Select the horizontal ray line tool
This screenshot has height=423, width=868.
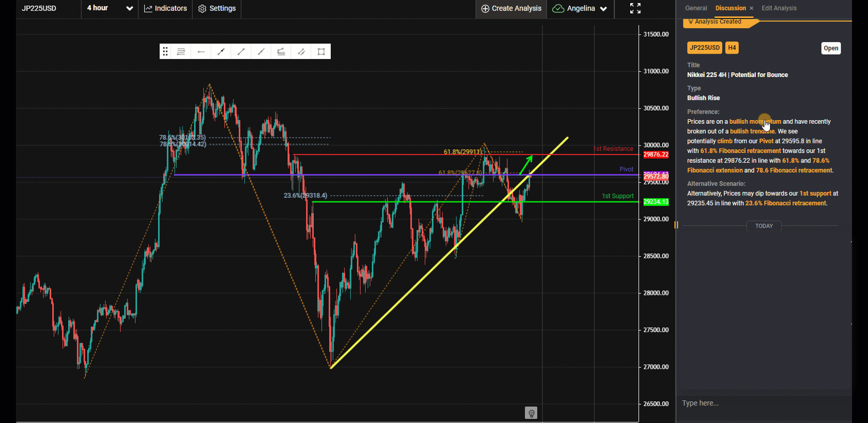pyautogui.click(x=201, y=52)
